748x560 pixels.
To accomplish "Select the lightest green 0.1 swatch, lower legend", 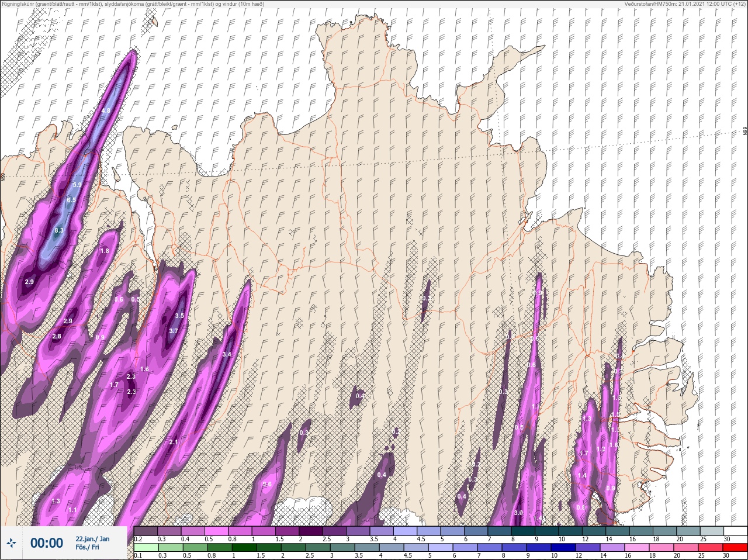I will click(146, 547).
